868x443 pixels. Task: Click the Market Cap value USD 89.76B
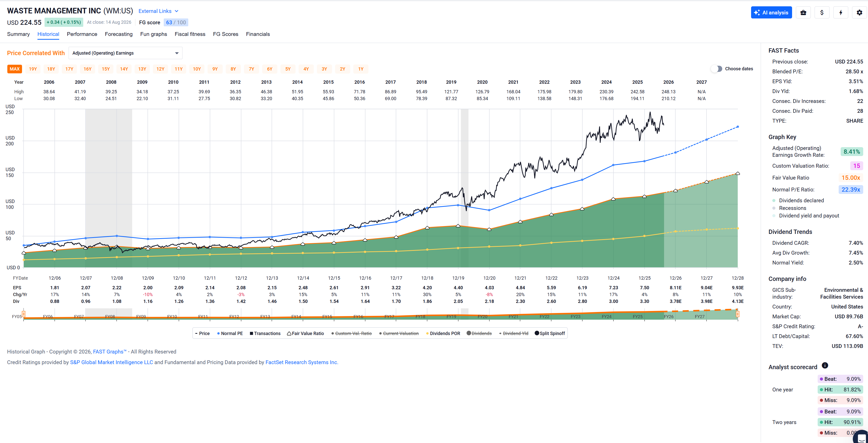849,316
